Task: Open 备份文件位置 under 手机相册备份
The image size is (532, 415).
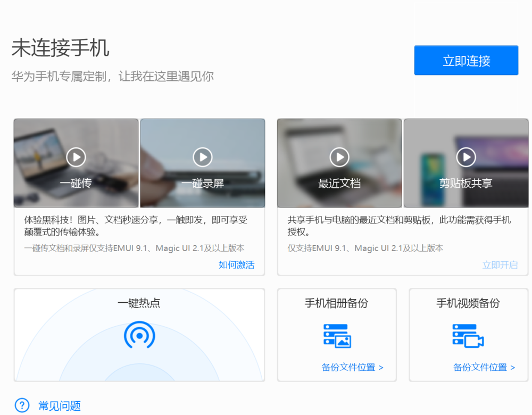Action: (352, 367)
